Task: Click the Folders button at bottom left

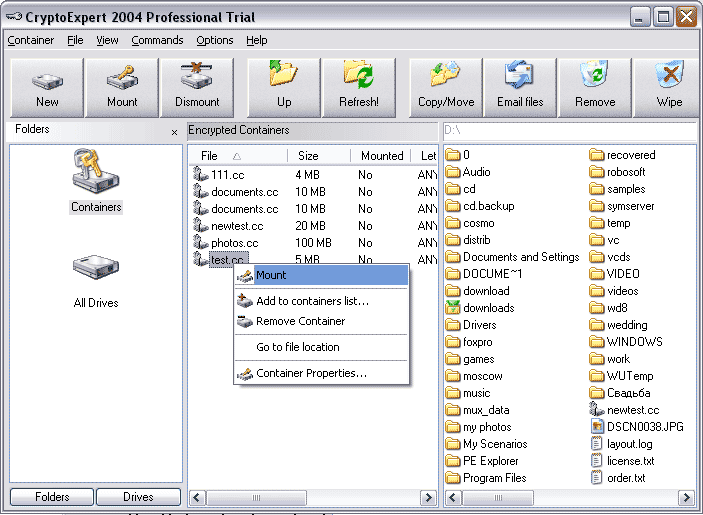Action: click(52, 497)
